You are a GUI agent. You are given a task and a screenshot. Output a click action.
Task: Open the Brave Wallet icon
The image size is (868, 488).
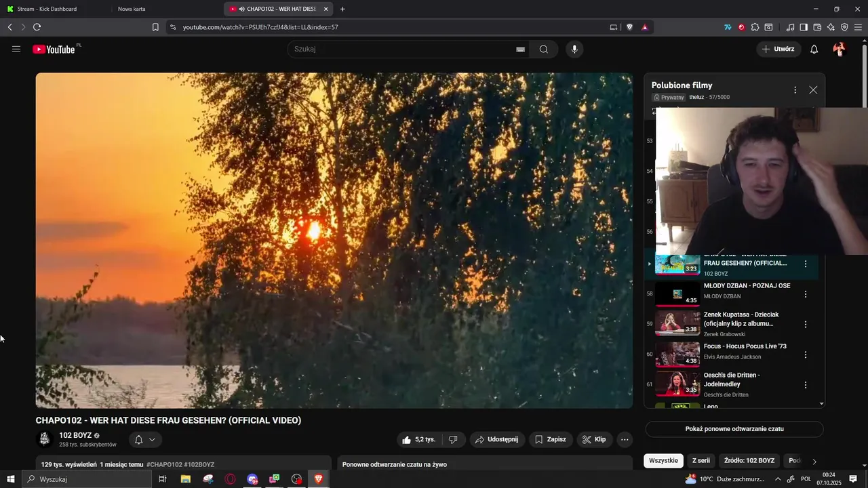pos(817,27)
